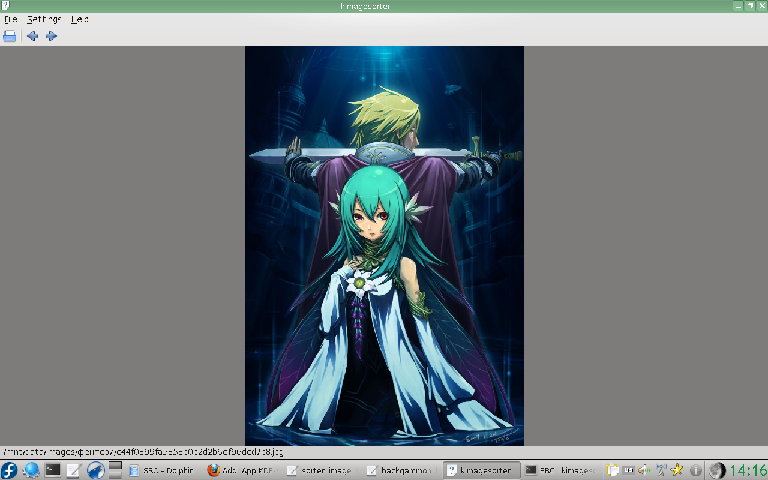
Task: Select the kimagesorter taskbar entry
Action: 480,470
